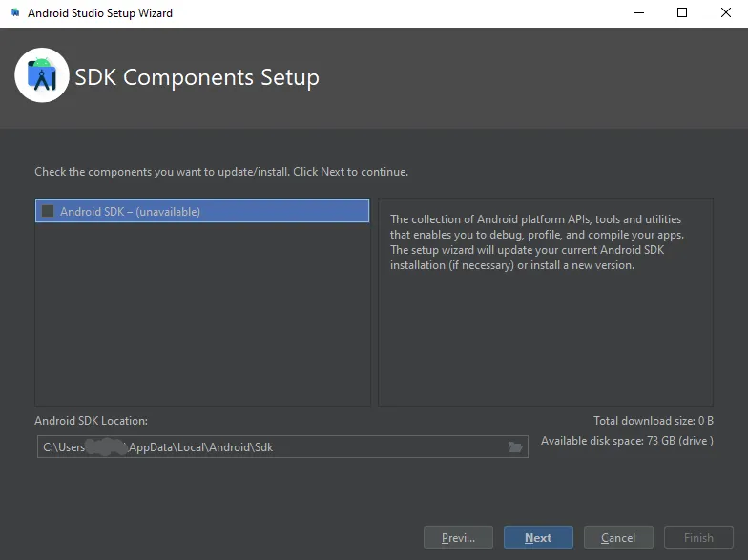The image size is (748, 560).
Task: Select the 'Android SDK – (unavailable)' row label
Action: 130,212
